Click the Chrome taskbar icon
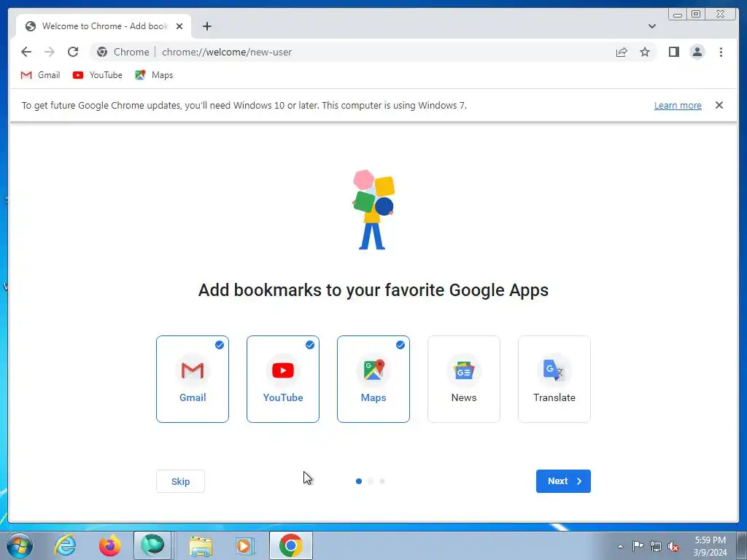This screenshot has height=560, width=747. click(291, 545)
